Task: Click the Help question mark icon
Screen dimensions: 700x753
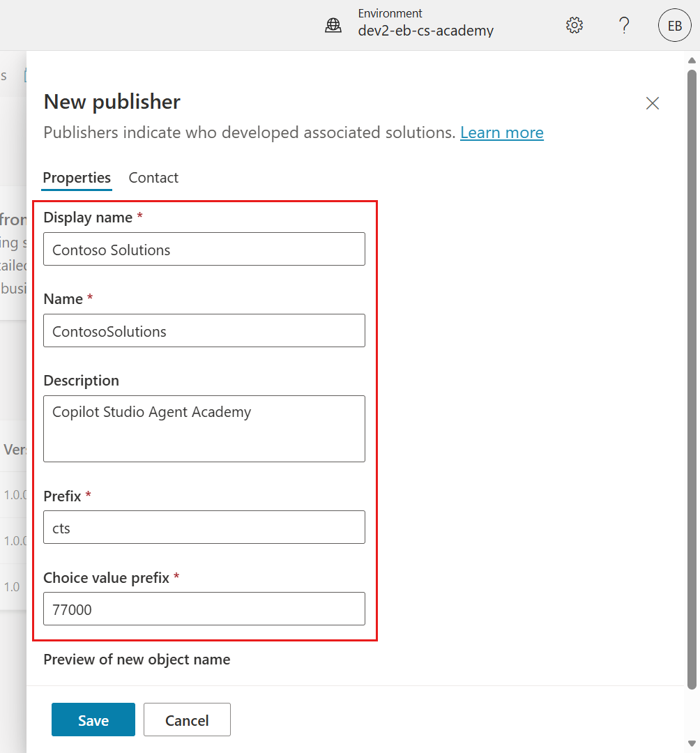Action: [624, 26]
